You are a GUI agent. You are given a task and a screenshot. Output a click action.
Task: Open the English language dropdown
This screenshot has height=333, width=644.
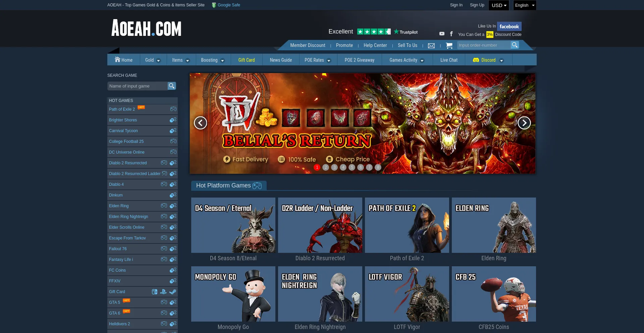[525, 5]
